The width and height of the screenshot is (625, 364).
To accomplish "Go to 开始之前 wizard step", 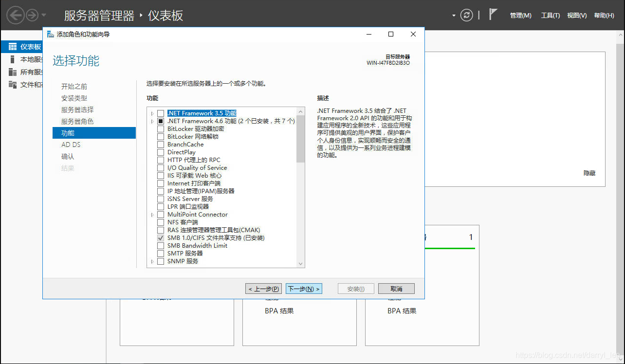I will tap(74, 87).
